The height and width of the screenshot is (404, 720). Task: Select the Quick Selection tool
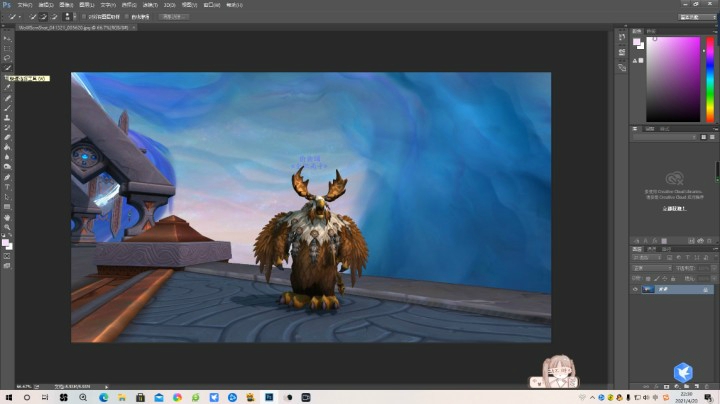(7, 68)
